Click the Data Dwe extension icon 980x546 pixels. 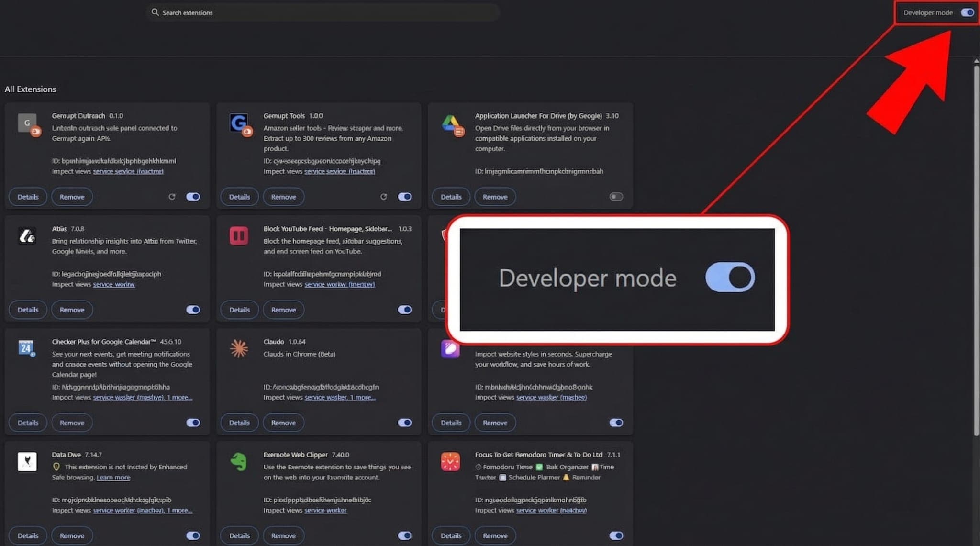27,461
